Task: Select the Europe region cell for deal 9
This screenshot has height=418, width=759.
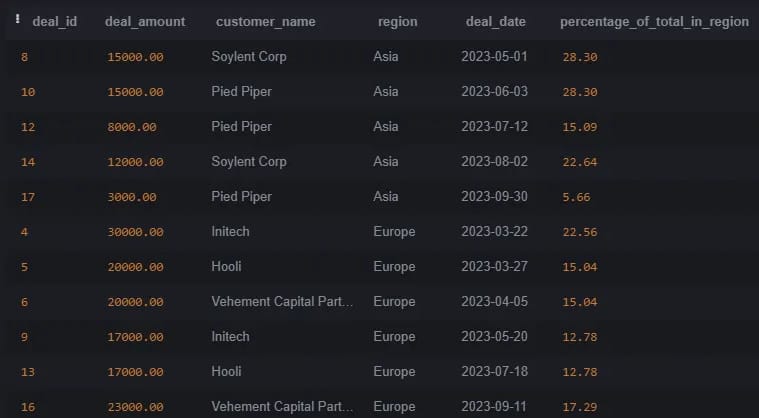Action: [x=394, y=337]
